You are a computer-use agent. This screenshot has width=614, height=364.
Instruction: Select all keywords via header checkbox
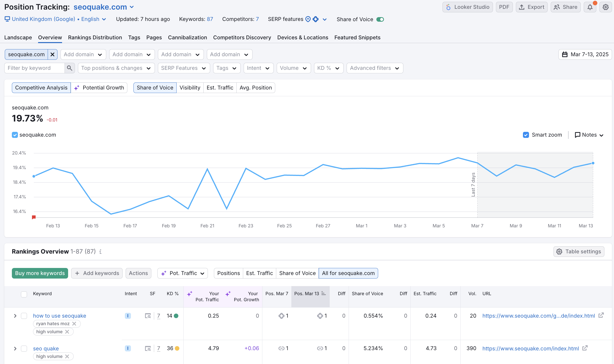pos(24,294)
